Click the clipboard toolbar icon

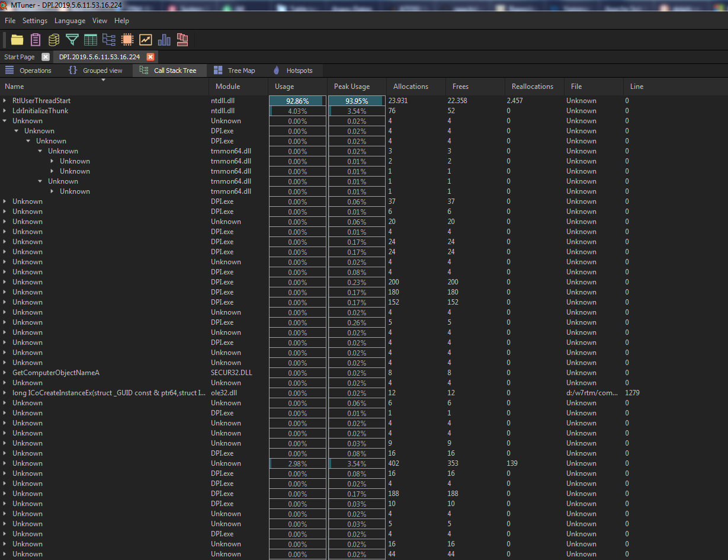(36, 40)
